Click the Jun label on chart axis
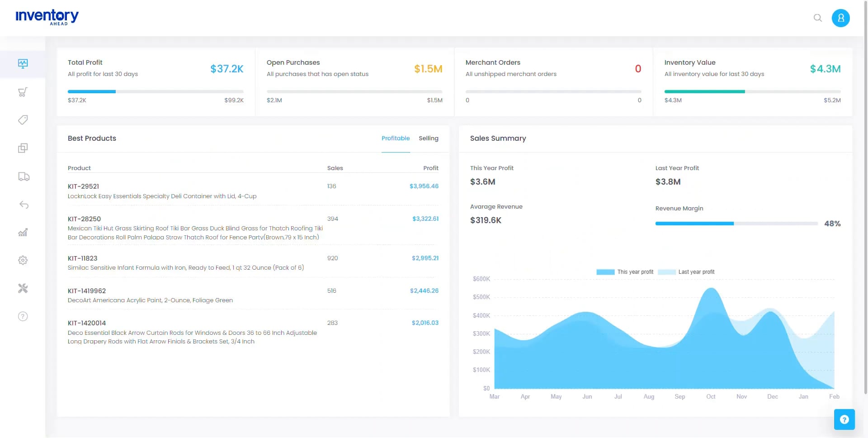 [587, 397]
